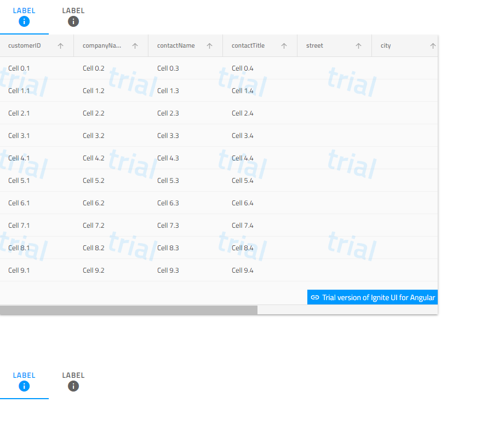Click the customerID column header
Viewport: 504px width, 443px height.
37,45
